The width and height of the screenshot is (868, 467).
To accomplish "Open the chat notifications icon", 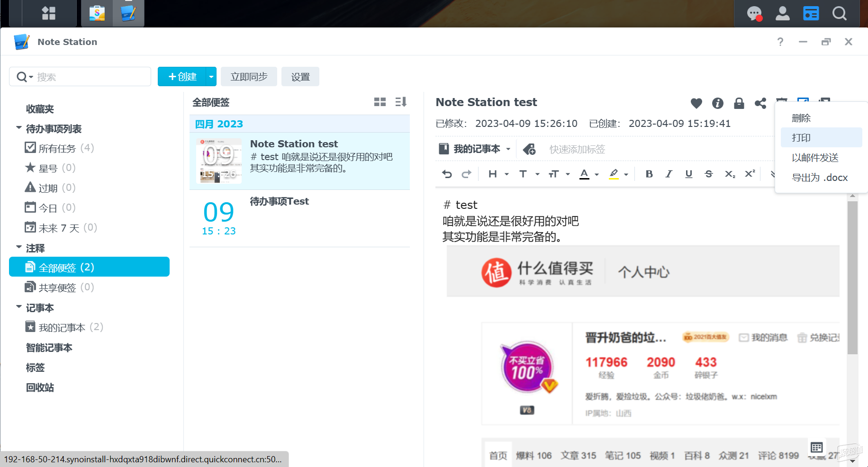I will 754,13.
